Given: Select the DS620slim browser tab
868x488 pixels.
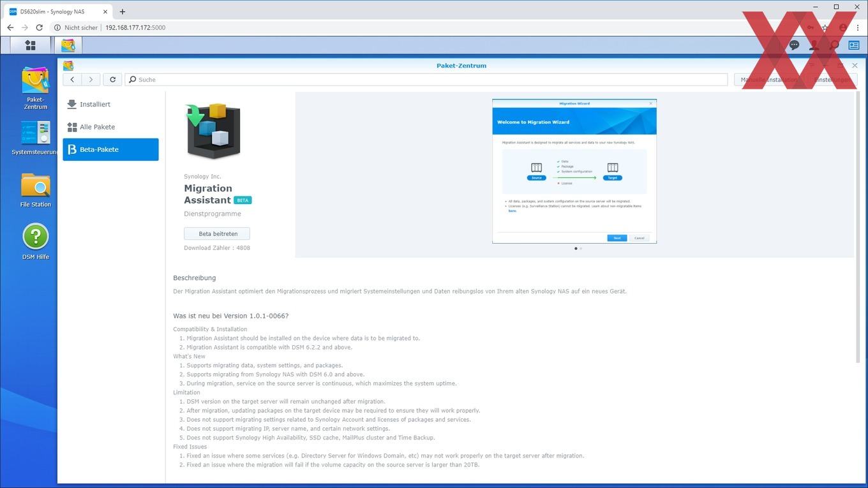Looking at the screenshot, I should tap(59, 11).
